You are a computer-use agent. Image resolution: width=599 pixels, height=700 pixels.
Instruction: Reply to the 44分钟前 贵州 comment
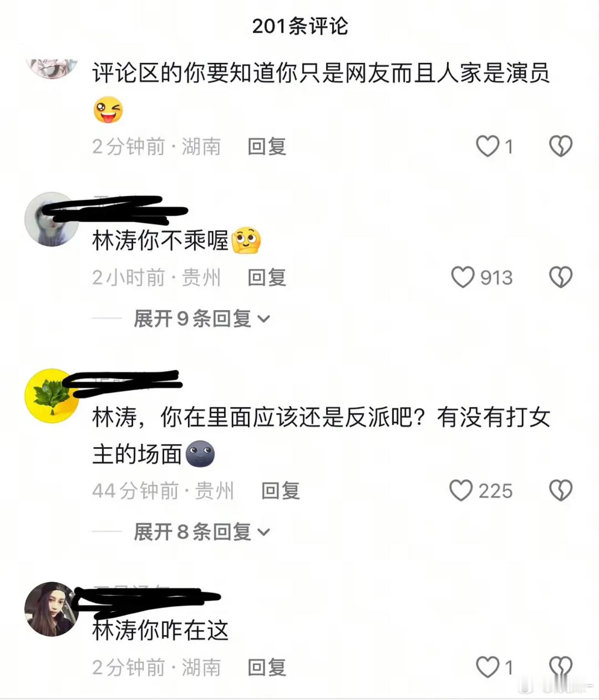click(x=280, y=491)
